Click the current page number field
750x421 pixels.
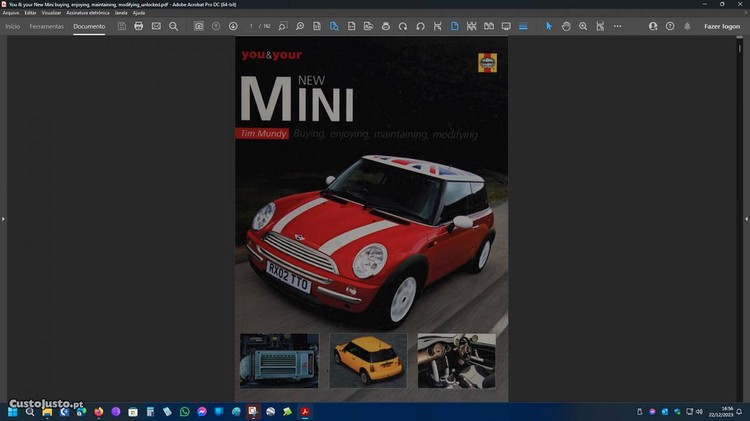pos(252,26)
